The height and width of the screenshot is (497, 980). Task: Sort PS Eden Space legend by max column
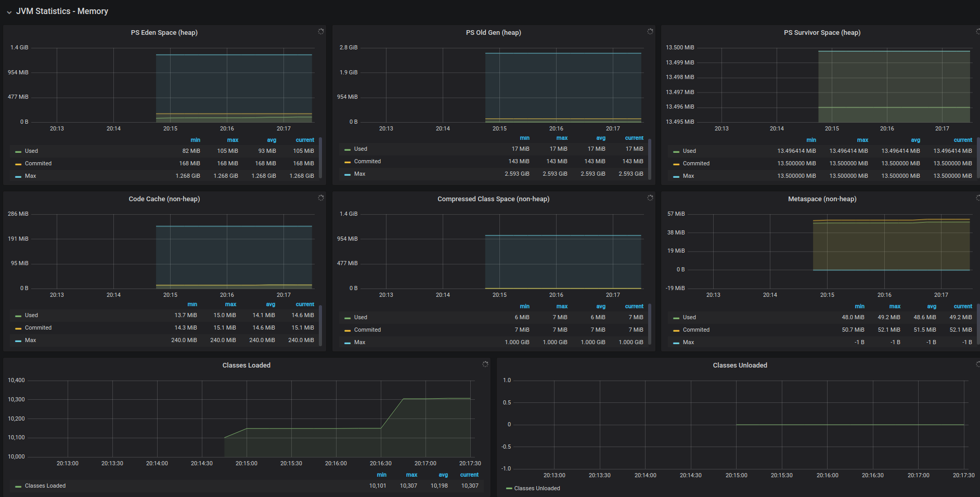point(233,140)
